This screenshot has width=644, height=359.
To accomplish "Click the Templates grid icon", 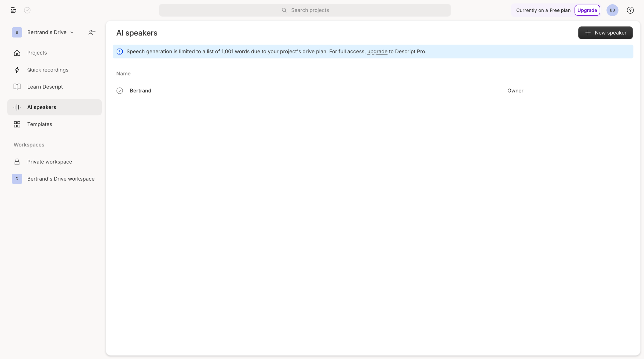I will [x=17, y=124].
